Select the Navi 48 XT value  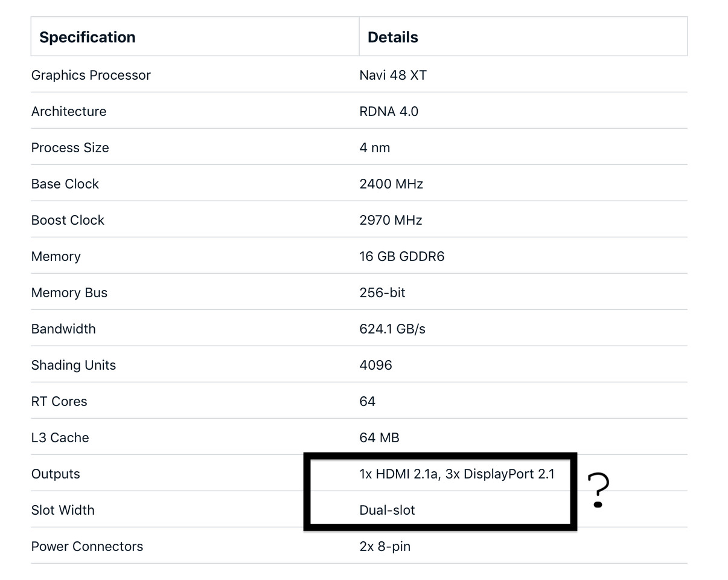[393, 76]
